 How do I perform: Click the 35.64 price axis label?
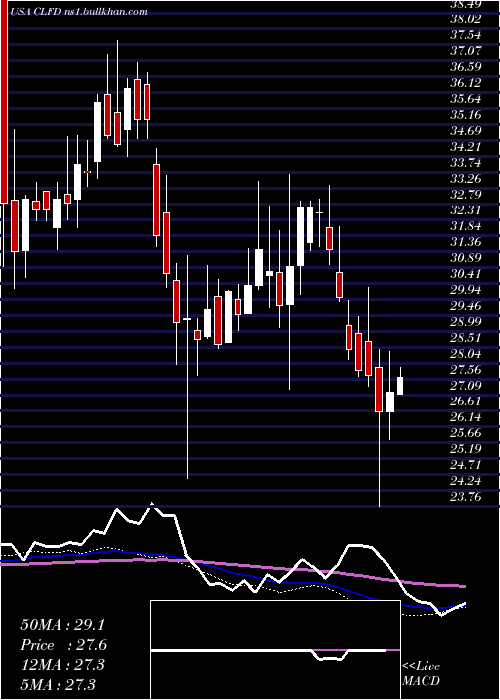466,99
